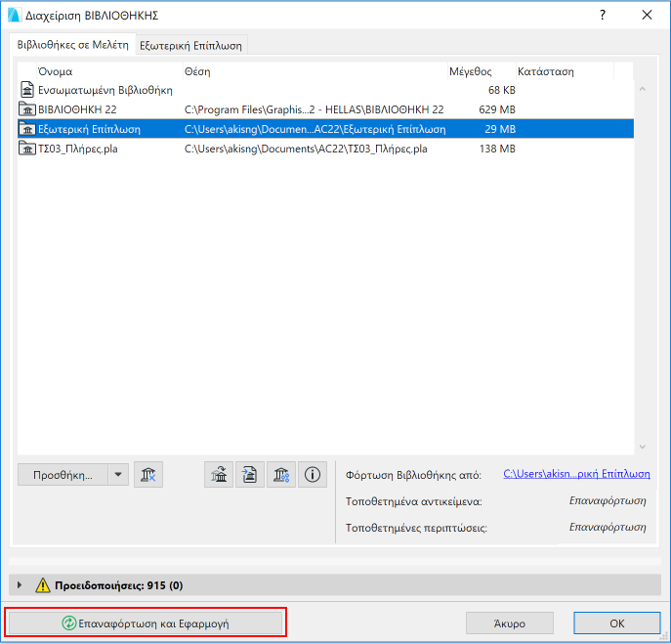This screenshot has width=671, height=644.
Task: Click Επαναφόρτωση next to Τοποθετημένες περιπτώσεις
Action: pyautogui.click(x=608, y=527)
